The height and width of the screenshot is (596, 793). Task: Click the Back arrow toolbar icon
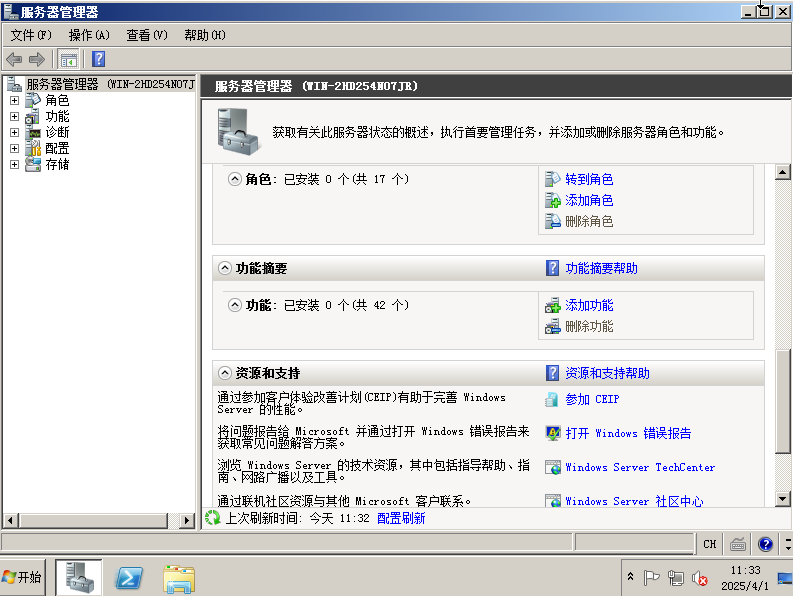(x=14, y=59)
